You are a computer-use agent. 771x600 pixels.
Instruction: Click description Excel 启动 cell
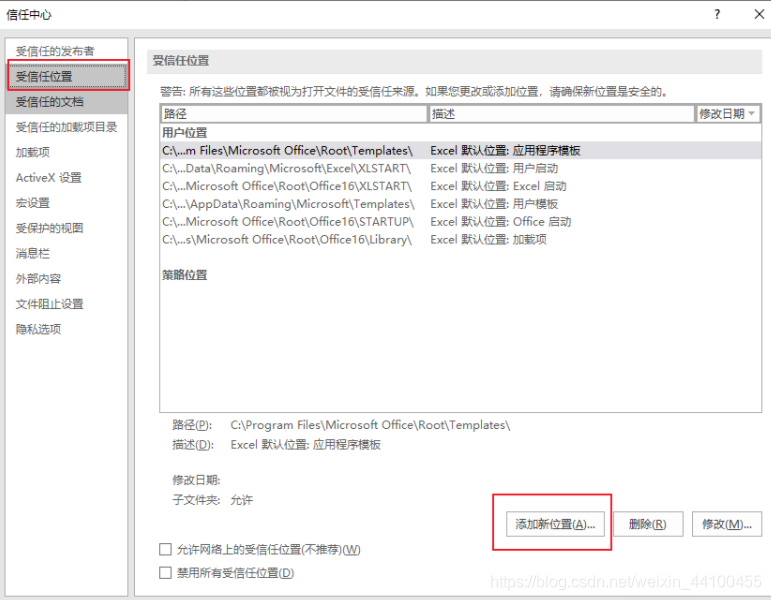coord(498,186)
